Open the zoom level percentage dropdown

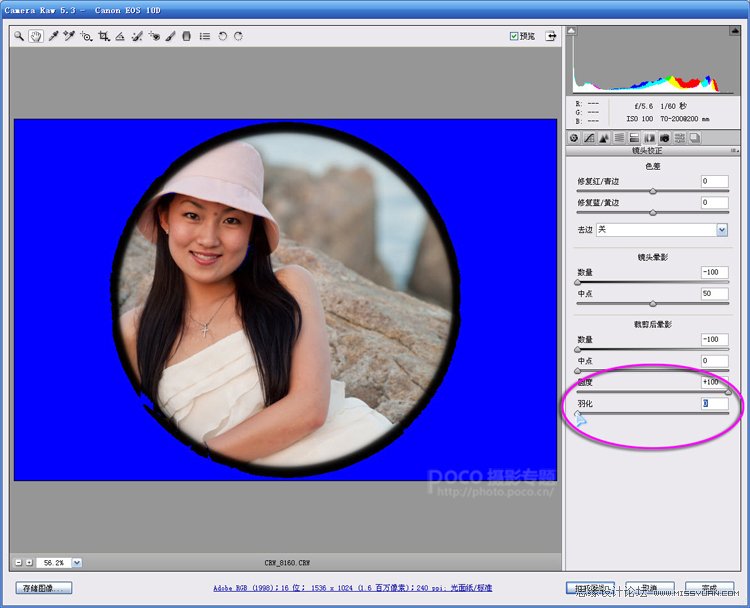(x=77, y=562)
